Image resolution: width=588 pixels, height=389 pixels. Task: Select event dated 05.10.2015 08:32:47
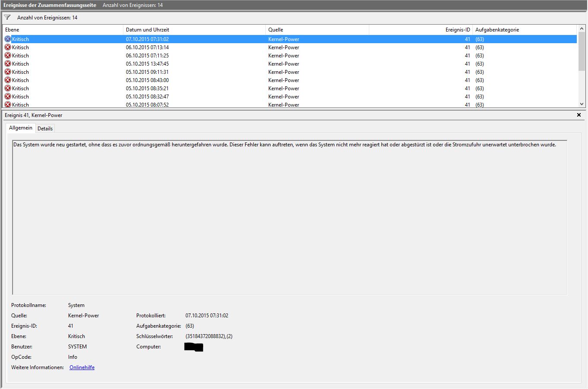pyautogui.click(x=290, y=96)
